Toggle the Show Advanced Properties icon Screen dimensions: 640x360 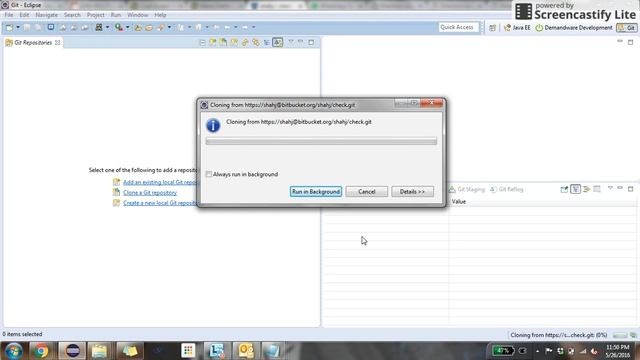click(587, 189)
